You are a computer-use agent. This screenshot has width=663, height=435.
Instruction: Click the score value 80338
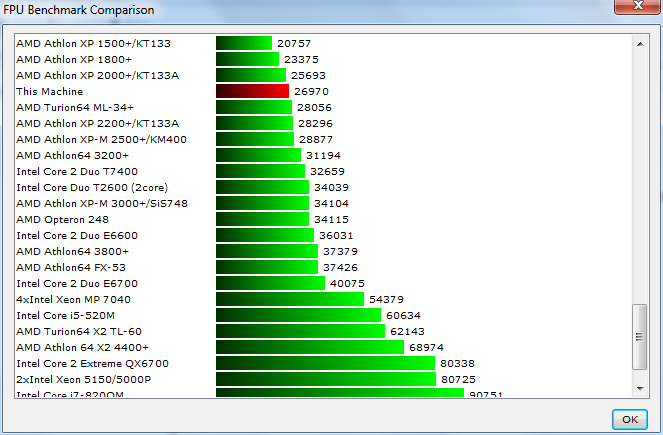(458, 364)
